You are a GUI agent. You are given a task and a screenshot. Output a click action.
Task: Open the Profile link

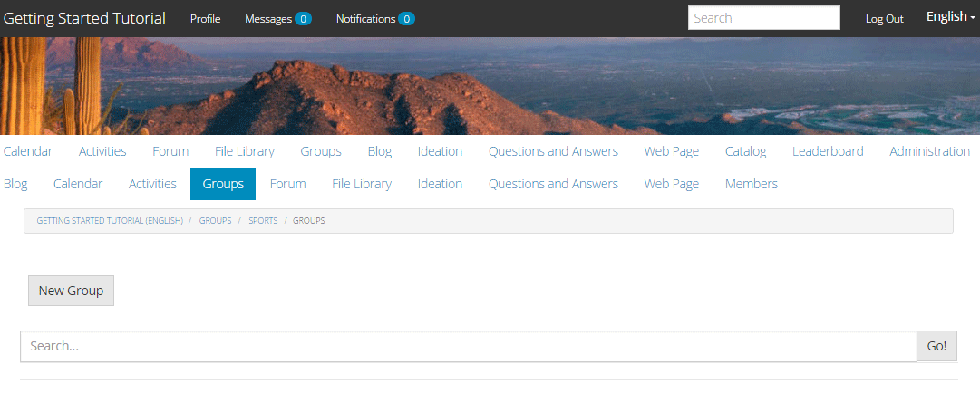tap(206, 19)
